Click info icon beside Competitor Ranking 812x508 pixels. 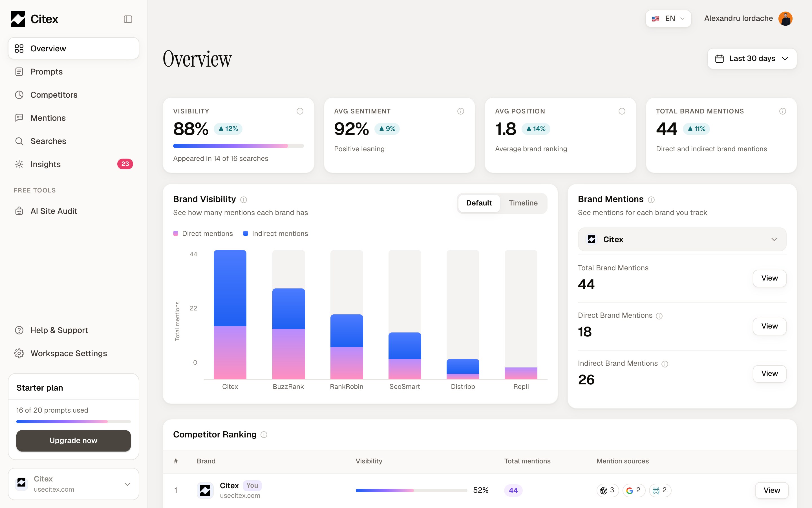pos(264,435)
